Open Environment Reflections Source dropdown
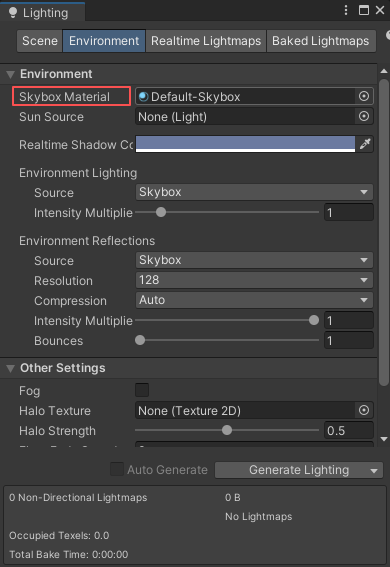Viewport: 390px width, 567px height. click(x=254, y=260)
